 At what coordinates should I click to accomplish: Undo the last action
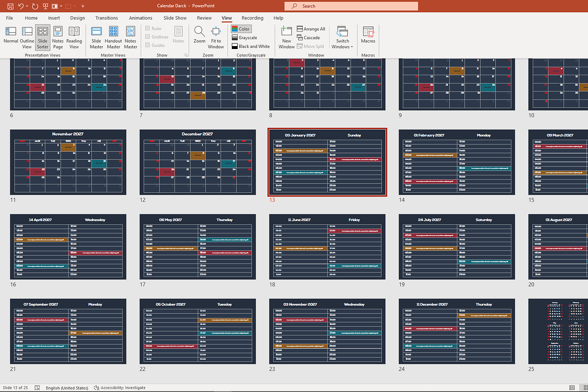pyautogui.click(x=21, y=6)
